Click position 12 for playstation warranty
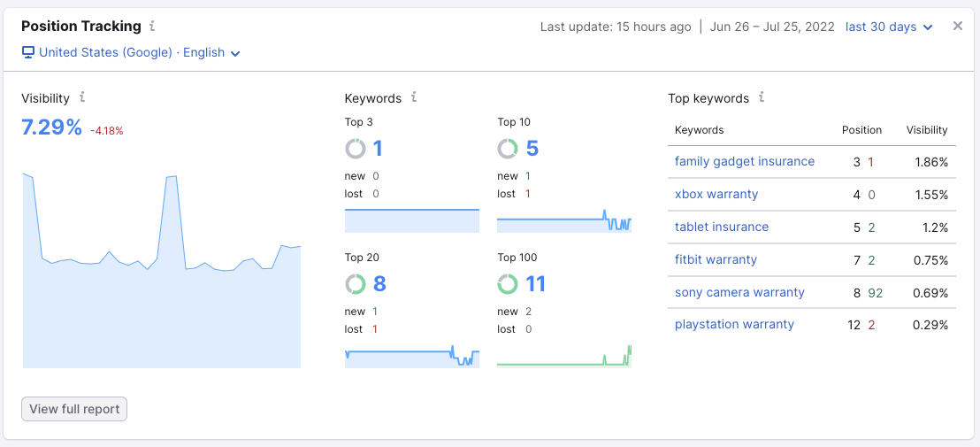 tap(854, 325)
